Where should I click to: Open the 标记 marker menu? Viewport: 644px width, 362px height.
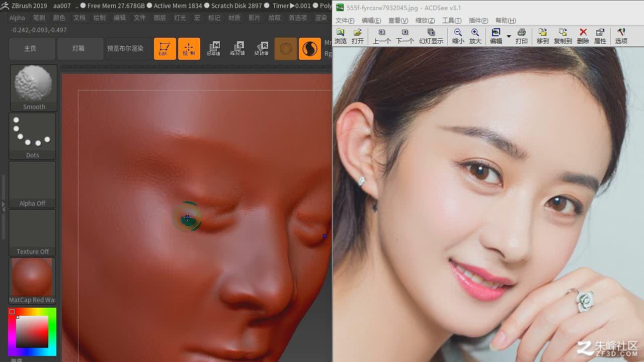[x=214, y=18]
